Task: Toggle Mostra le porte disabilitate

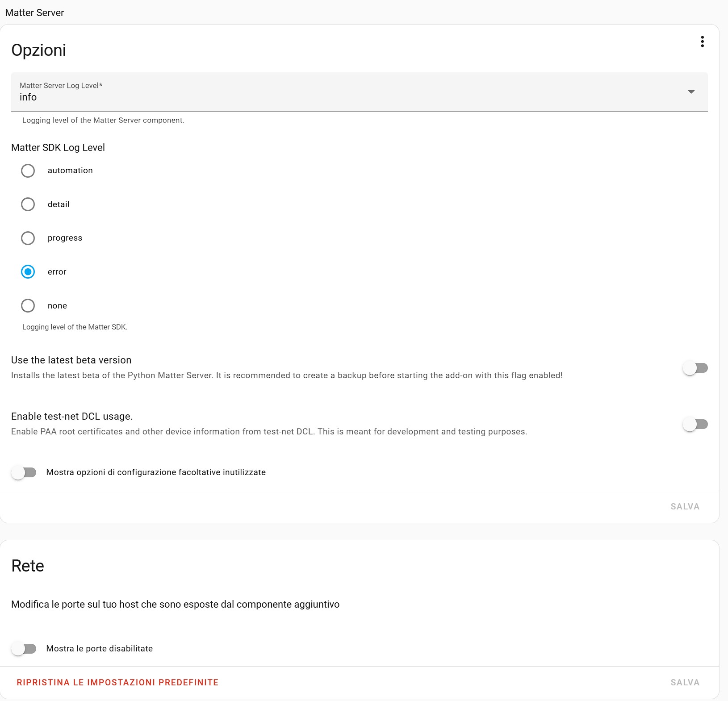Action: coord(24,649)
